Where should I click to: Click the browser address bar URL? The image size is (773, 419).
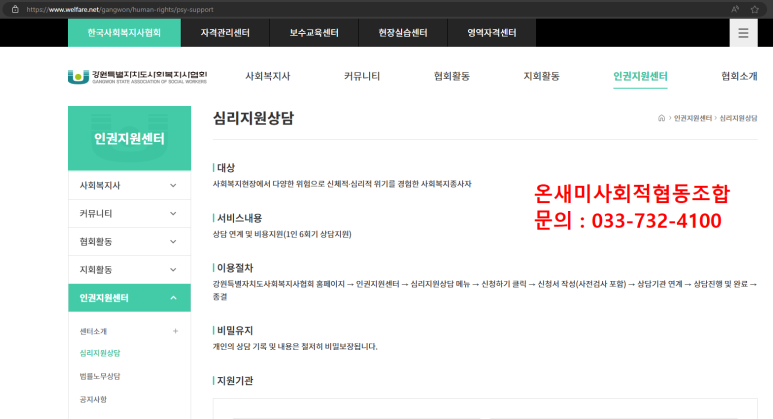click(x=120, y=9)
